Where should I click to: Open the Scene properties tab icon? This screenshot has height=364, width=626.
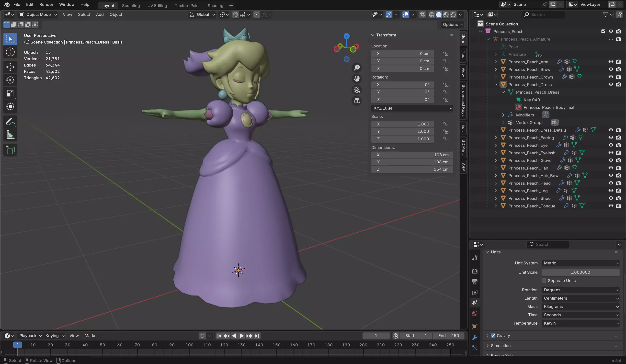pos(475,303)
